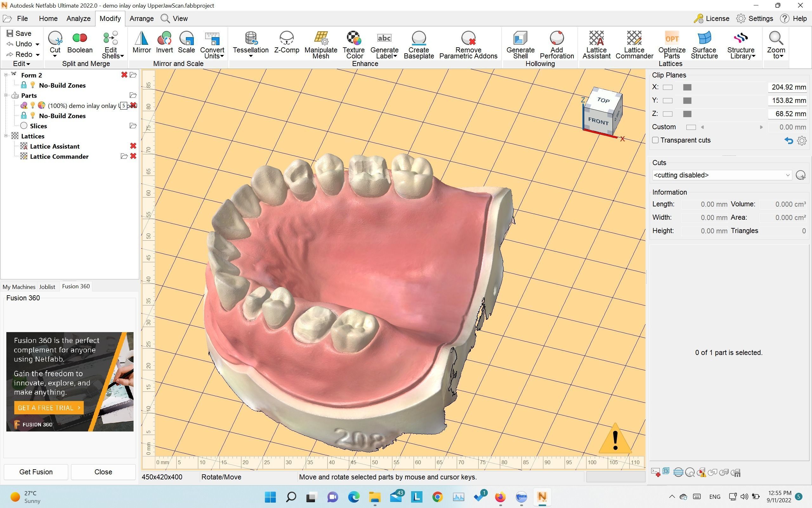Click the TOP face of the view cube

603,100
